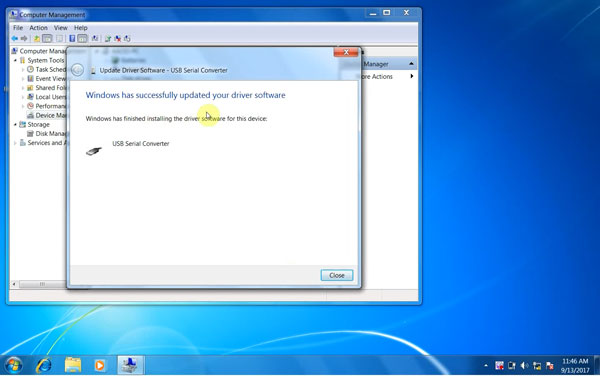Open Windows Explorer folder on the taskbar
600x380 pixels.
click(73, 365)
